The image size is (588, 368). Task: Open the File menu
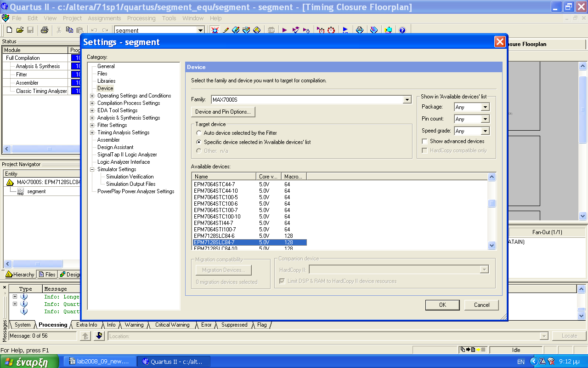(17, 18)
